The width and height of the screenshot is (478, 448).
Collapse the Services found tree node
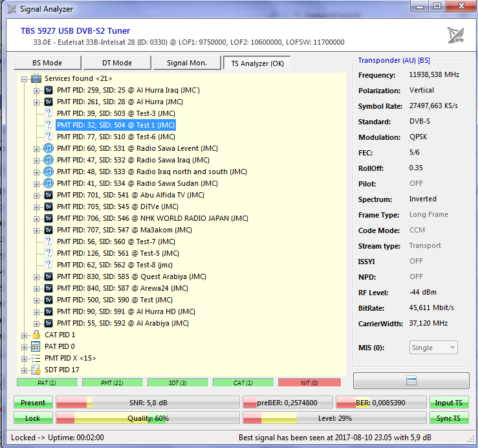pyautogui.click(x=25, y=78)
